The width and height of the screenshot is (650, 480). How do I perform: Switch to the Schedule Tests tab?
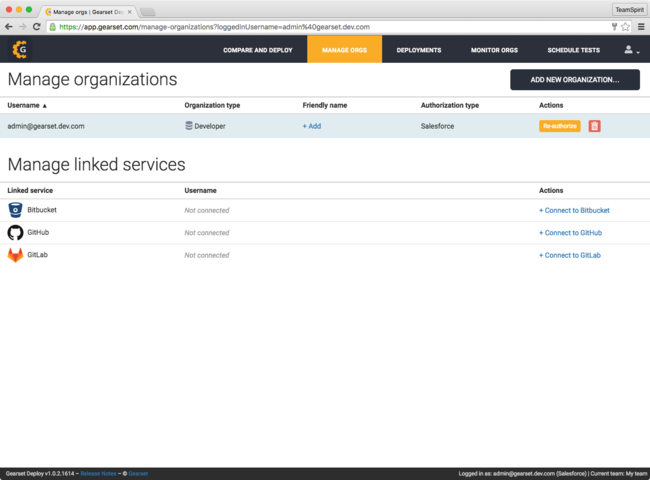[x=573, y=50]
